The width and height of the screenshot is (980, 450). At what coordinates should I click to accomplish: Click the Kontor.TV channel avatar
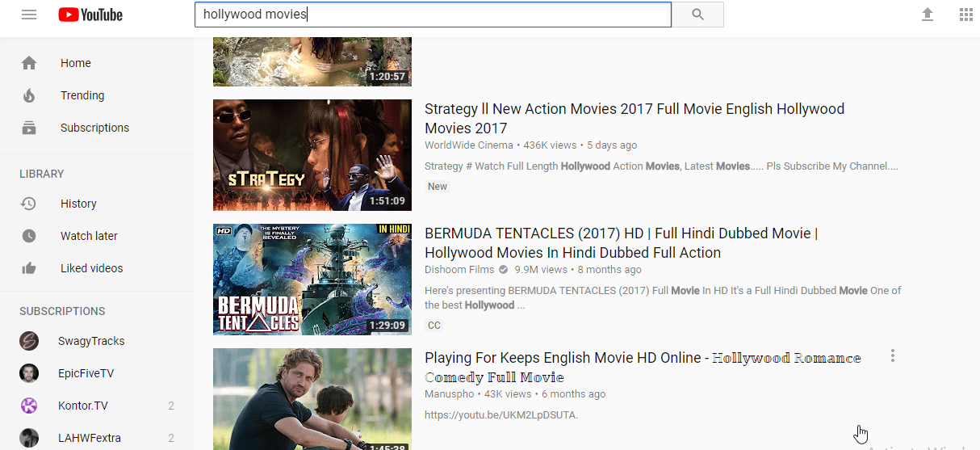pyautogui.click(x=29, y=406)
